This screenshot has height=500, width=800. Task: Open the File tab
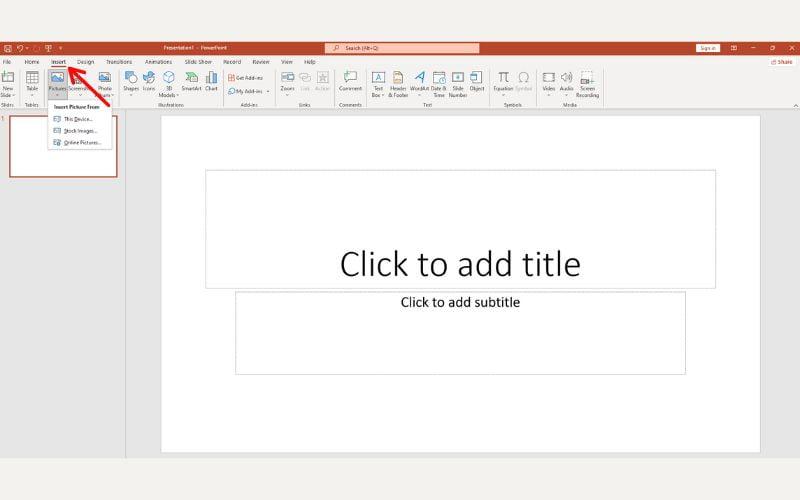(7, 62)
